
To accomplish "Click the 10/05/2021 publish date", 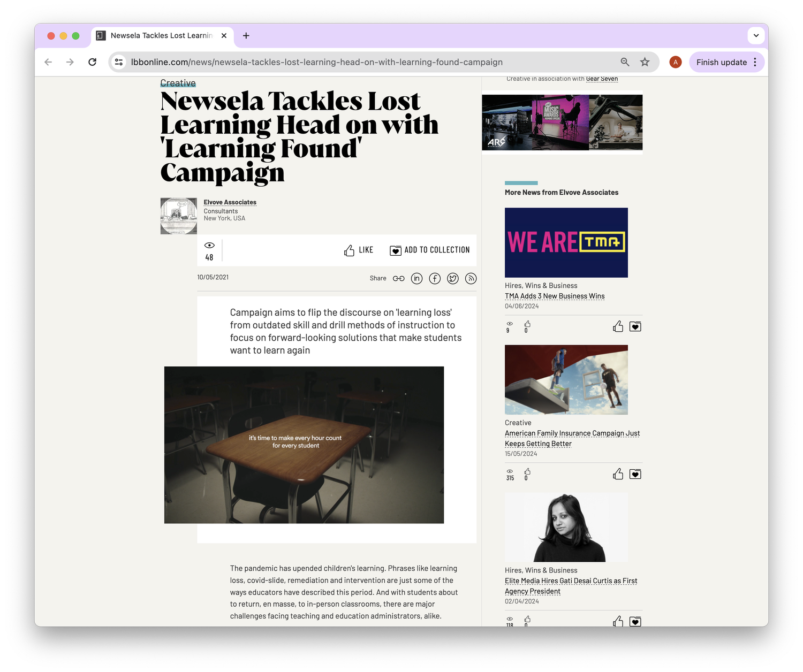I will 213,277.
